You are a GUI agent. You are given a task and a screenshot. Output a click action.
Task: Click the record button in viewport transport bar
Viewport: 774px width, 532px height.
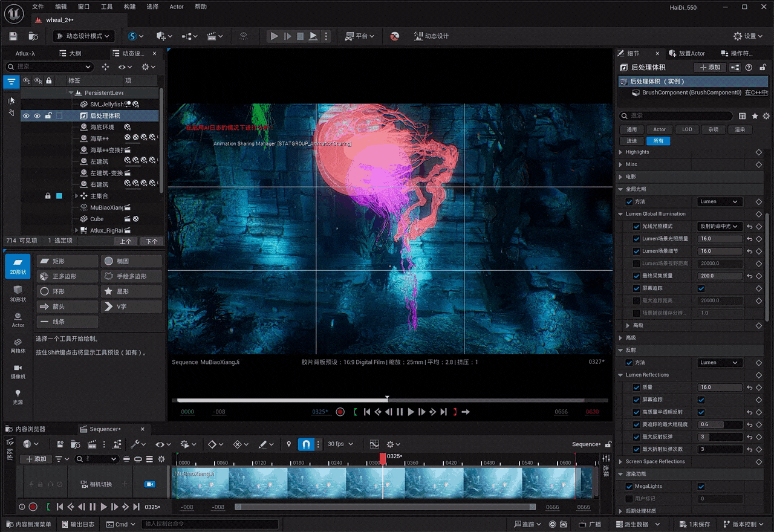coord(340,412)
